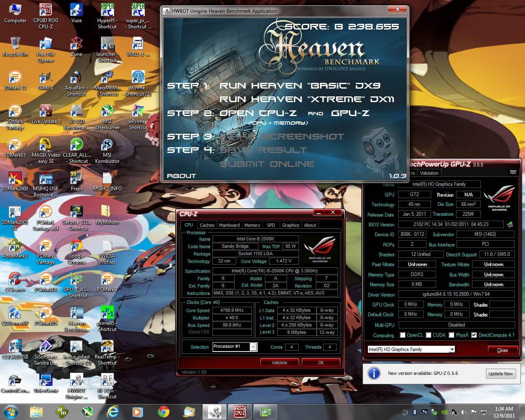Screen dimensions: 525x420
Task: Select the wPrime shortcut (2) icon
Action: (x=138, y=84)
